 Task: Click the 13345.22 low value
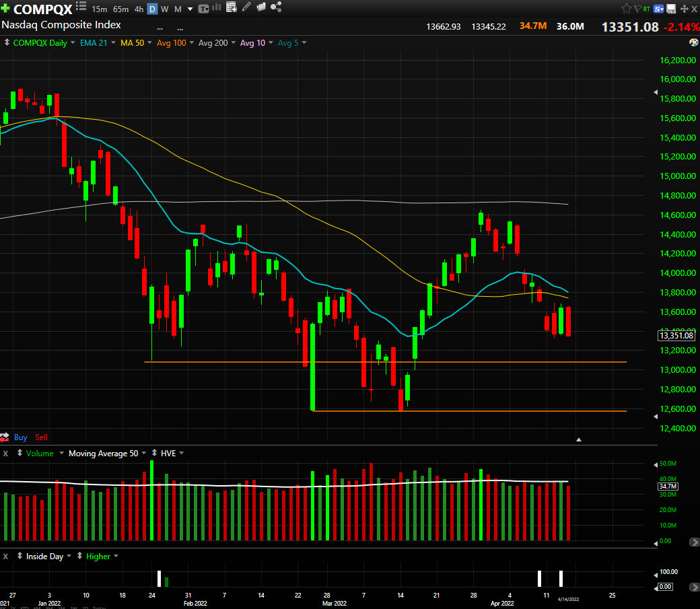coord(489,26)
